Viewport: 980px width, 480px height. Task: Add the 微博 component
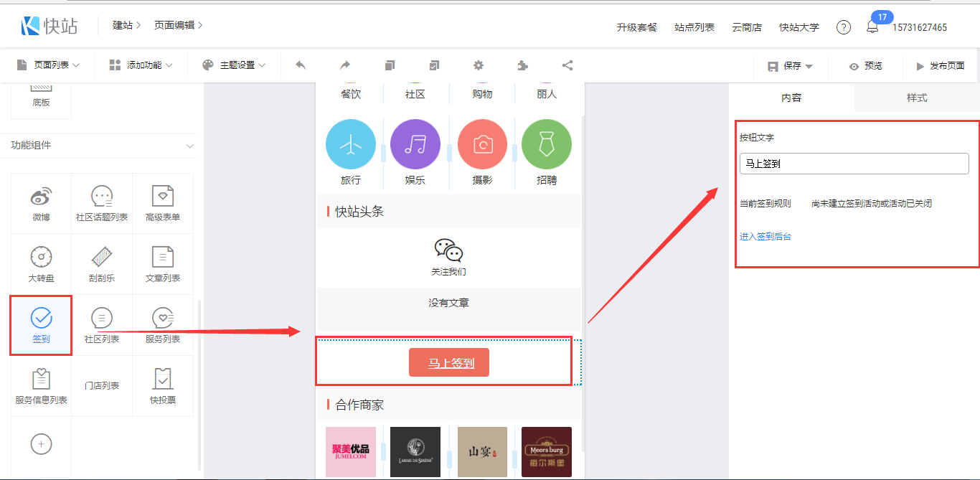coord(42,202)
